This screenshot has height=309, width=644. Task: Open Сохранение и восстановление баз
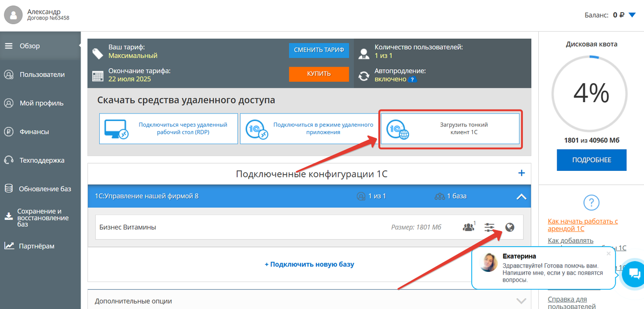pos(40,218)
